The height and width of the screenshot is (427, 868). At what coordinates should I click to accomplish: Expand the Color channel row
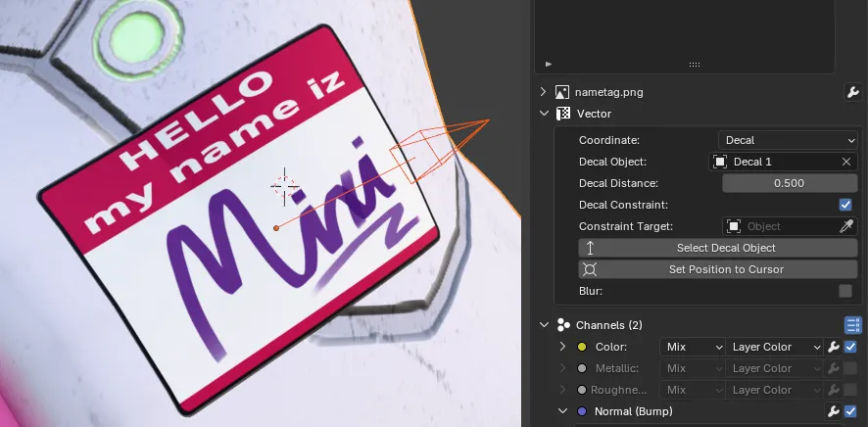click(562, 347)
